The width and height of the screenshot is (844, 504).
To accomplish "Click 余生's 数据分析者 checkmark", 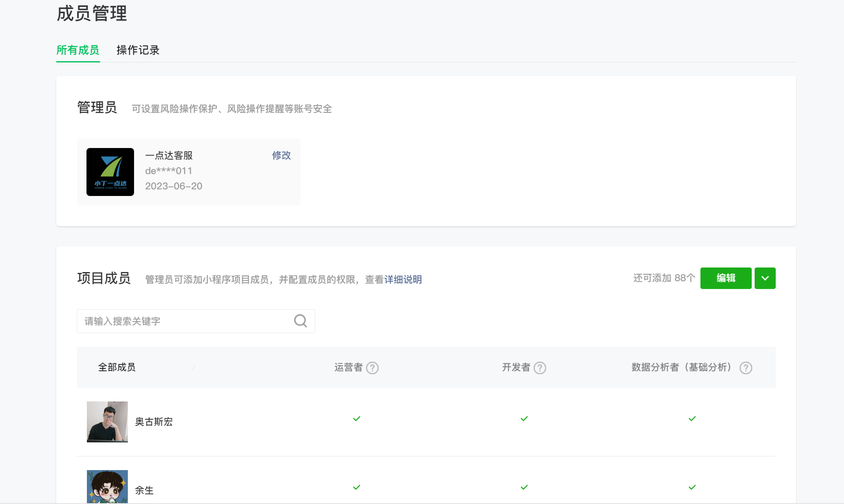I will point(692,487).
